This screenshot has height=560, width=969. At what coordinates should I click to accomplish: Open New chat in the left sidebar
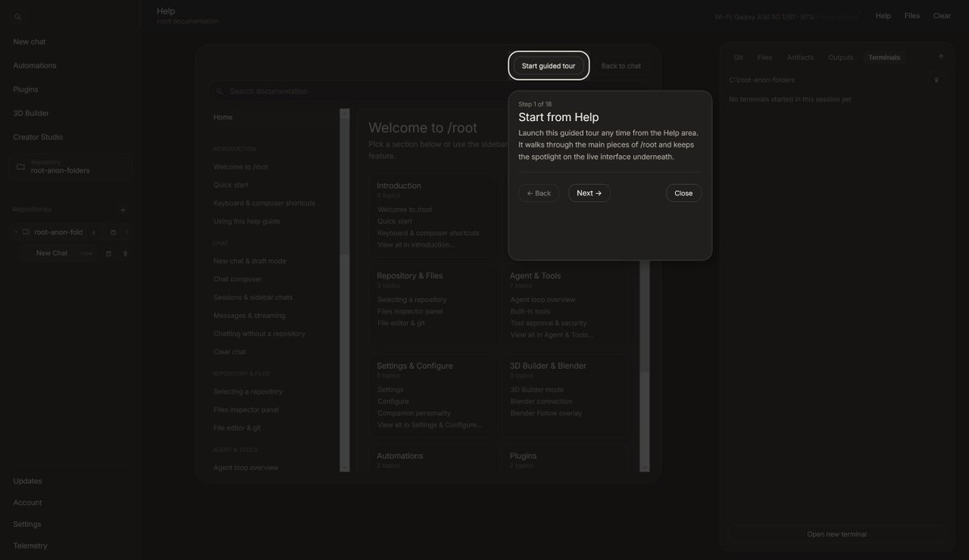click(29, 41)
